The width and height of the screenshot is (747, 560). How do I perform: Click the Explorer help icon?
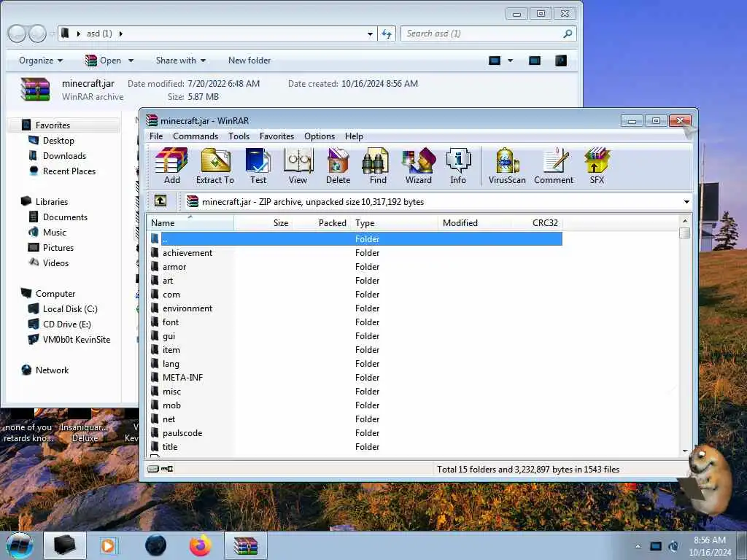click(561, 61)
